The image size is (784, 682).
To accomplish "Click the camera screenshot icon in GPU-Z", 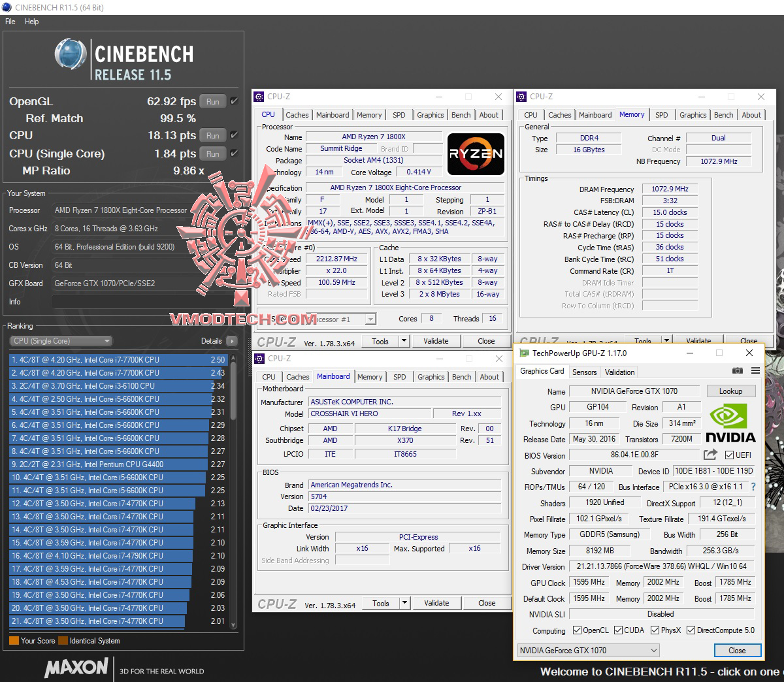I will coord(737,370).
